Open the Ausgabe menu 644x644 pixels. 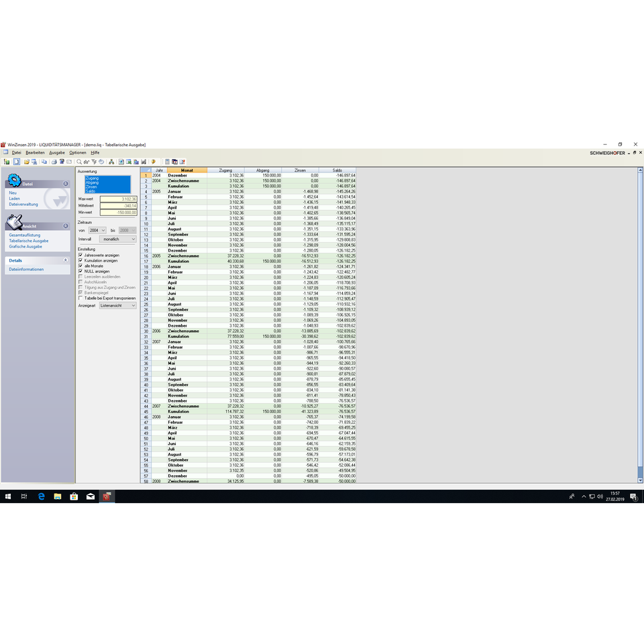click(57, 152)
